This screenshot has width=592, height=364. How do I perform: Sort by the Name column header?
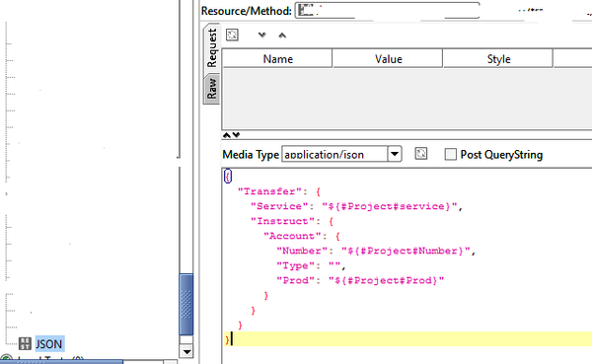click(277, 59)
